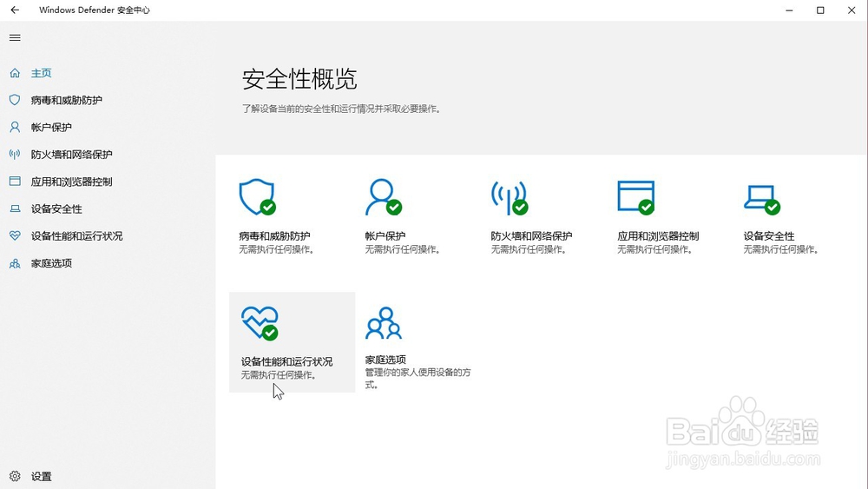
Task: Click 设备安全性 tile title
Action: coord(769,236)
